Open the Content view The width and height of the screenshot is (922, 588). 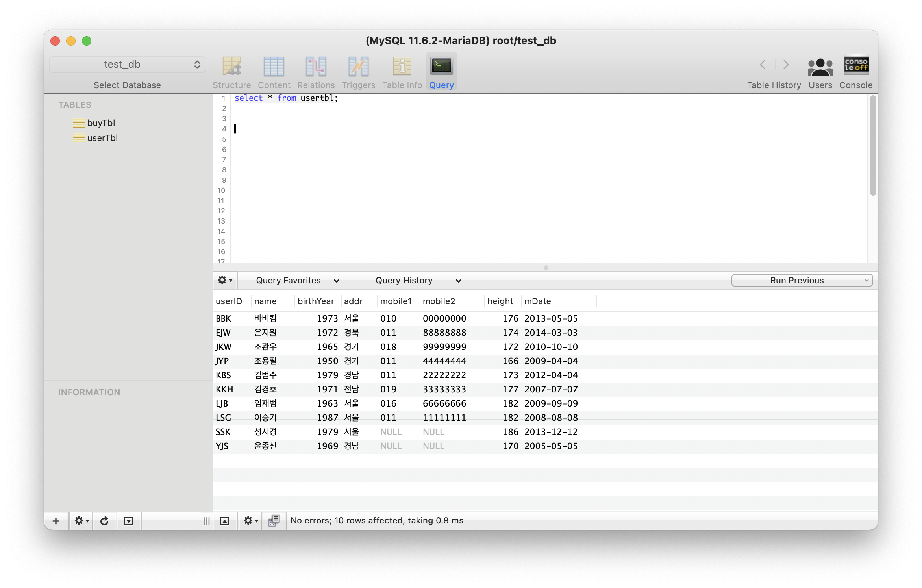pos(274,72)
